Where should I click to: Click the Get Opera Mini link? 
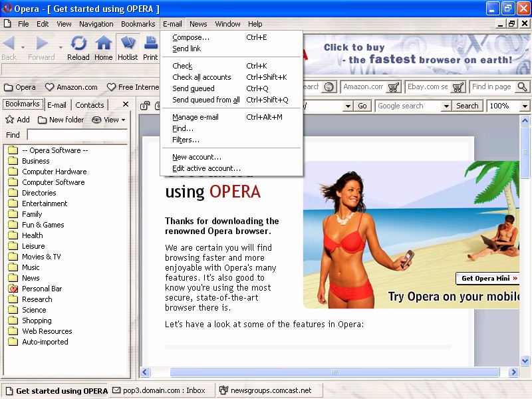point(488,278)
